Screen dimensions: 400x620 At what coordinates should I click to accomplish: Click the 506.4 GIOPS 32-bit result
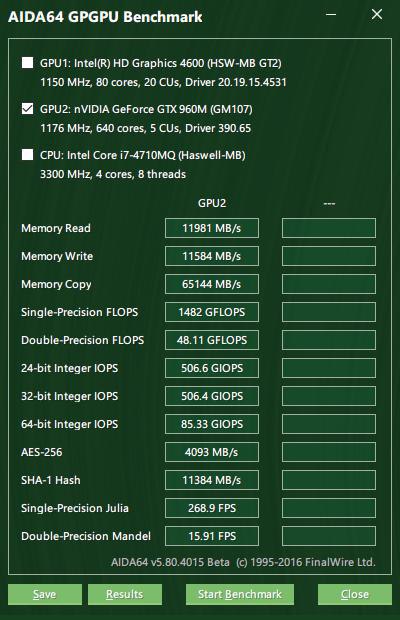coord(212,396)
